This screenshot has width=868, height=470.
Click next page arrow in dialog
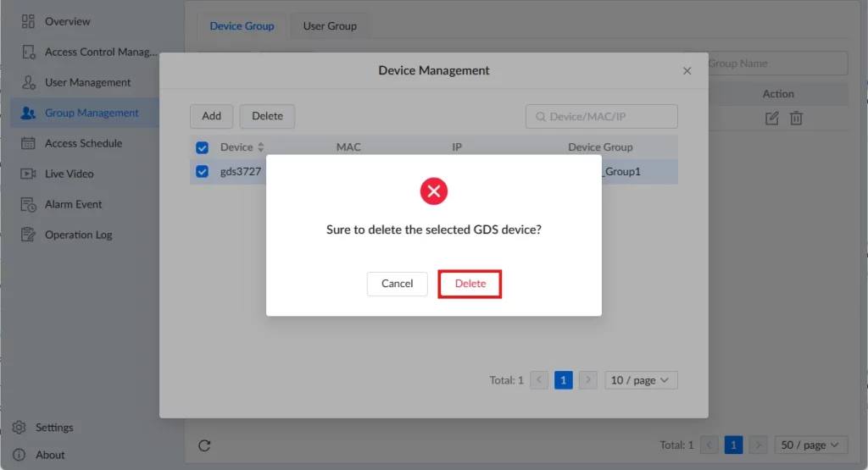[588, 380]
